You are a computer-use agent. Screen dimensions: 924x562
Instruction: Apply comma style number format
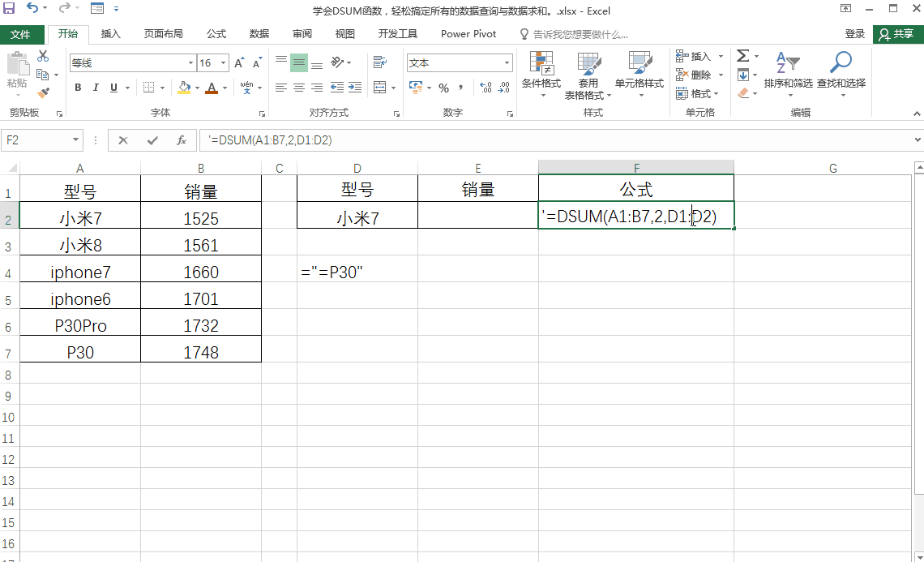click(461, 88)
